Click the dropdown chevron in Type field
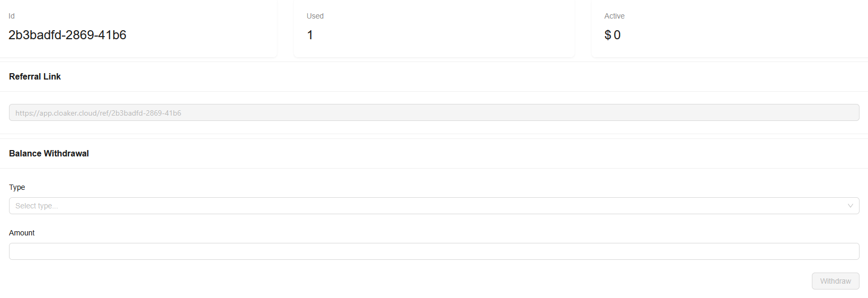 tap(850, 206)
